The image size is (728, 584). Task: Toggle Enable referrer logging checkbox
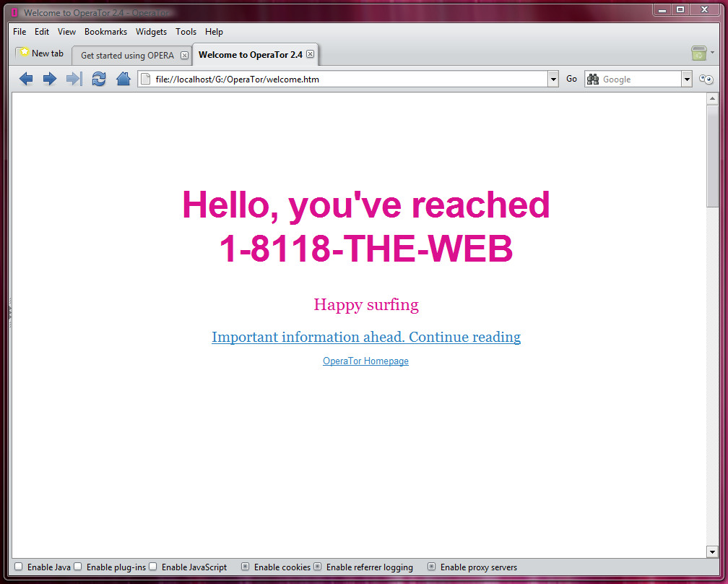(x=318, y=567)
